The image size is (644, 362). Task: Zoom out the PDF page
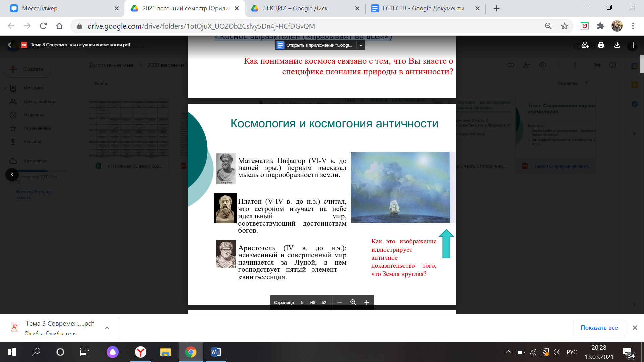(340, 302)
